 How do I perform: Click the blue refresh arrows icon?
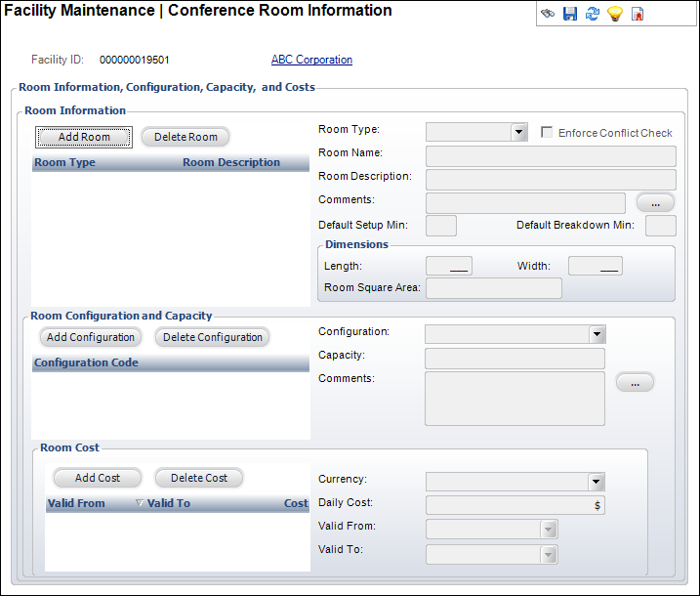tap(593, 14)
